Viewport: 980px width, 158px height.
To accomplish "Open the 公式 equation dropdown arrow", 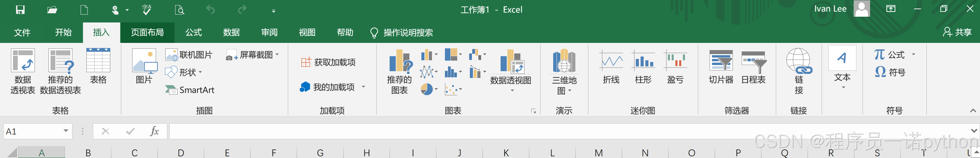I will point(913,55).
